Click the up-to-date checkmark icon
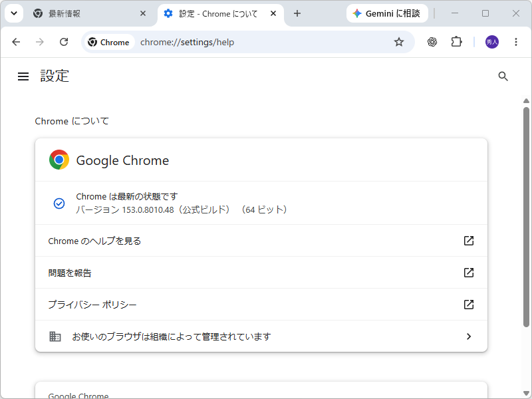Image resolution: width=532 pixels, height=399 pixels. click(59, 203)
